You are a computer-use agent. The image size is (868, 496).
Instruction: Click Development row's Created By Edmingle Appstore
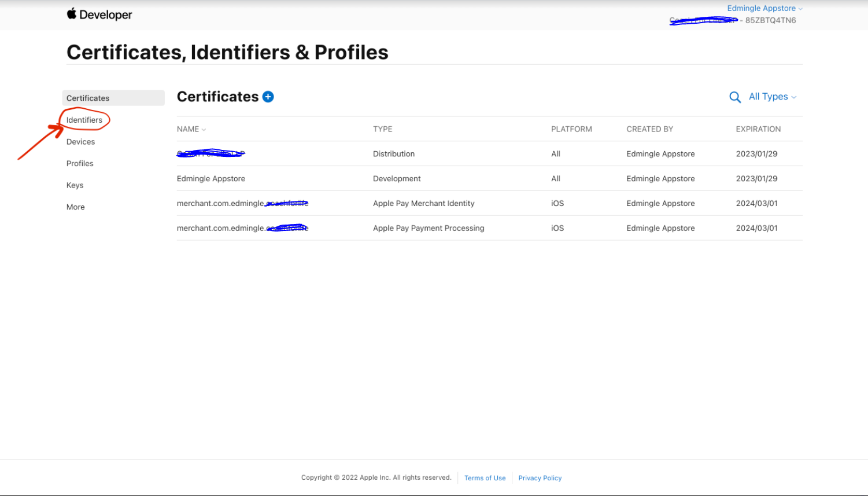(660, 179)
